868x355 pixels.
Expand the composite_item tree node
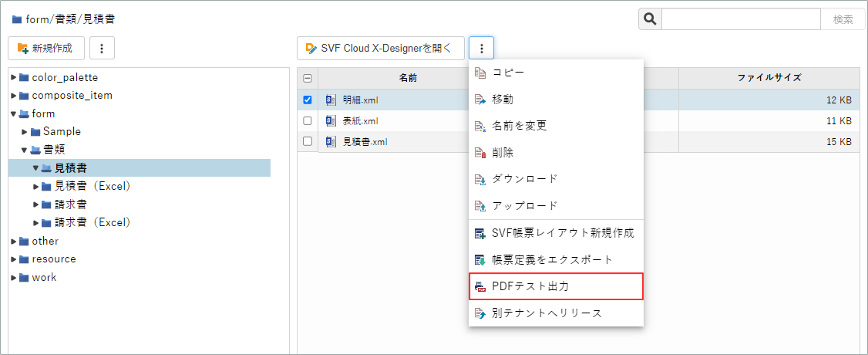coord(14,95)
